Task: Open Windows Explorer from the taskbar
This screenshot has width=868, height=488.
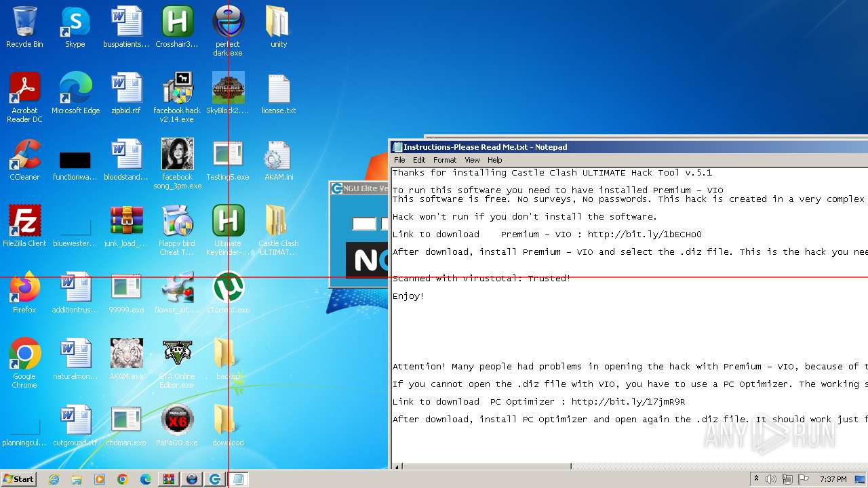Action: [77, 479]
